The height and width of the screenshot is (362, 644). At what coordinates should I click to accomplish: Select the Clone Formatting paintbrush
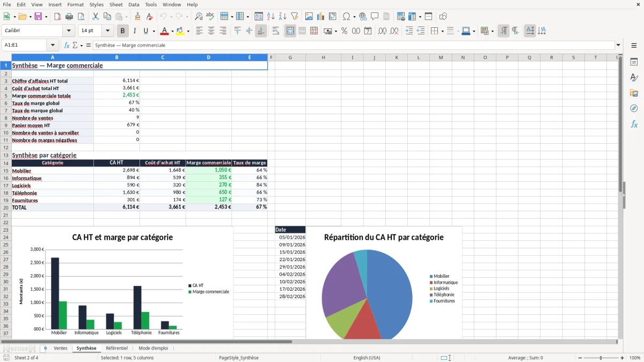137,17
